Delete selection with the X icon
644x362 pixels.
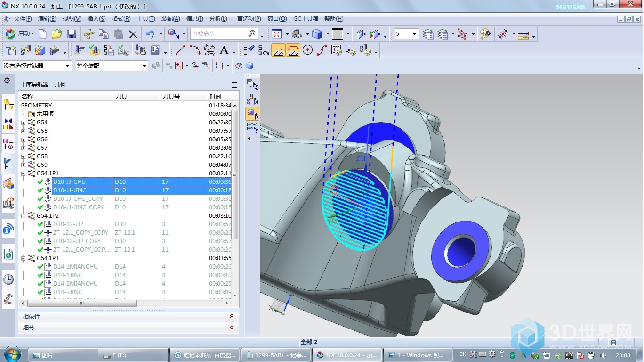click(133, 34)
